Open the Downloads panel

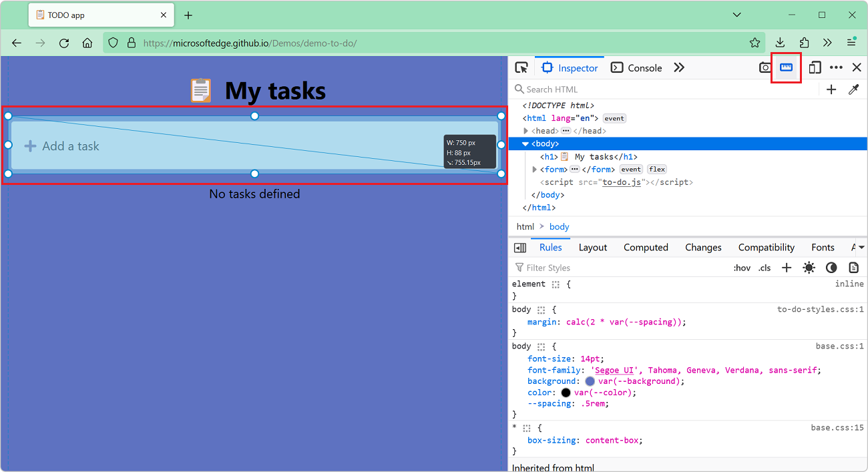tap(780, 43)
